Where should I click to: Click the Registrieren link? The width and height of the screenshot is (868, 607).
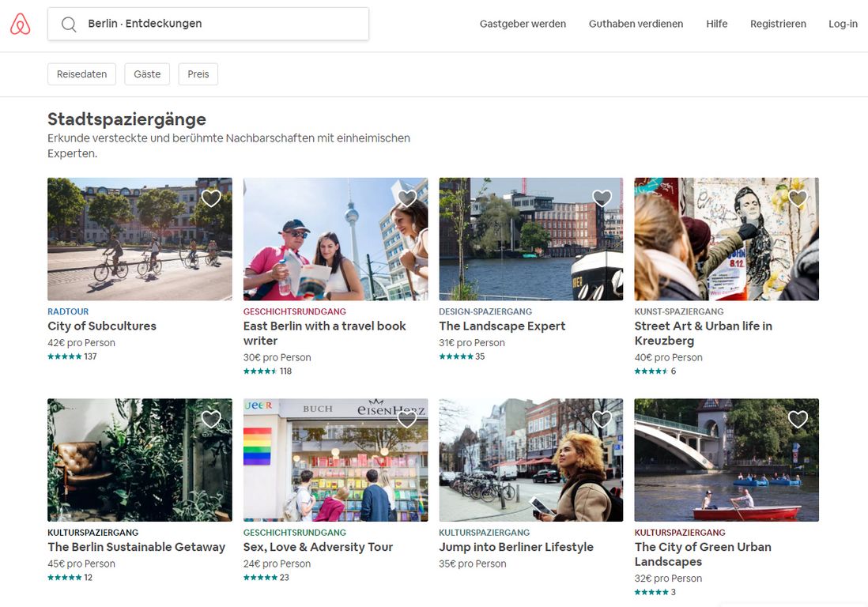coord(778,24)
